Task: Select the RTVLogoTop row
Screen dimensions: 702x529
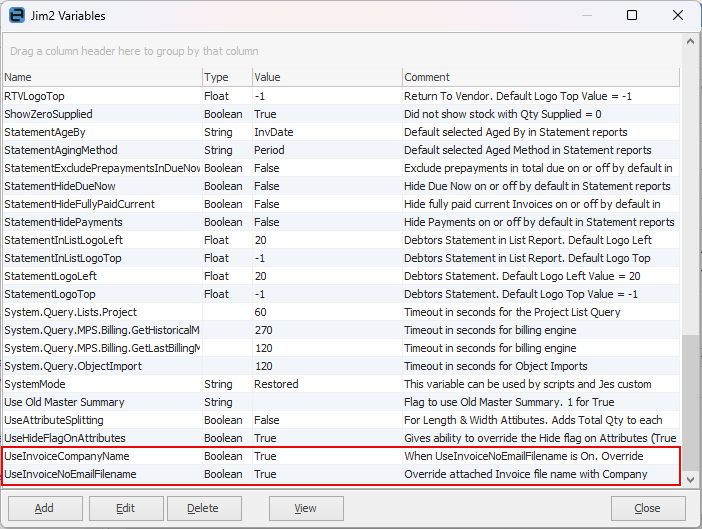Action: [341, 96]
